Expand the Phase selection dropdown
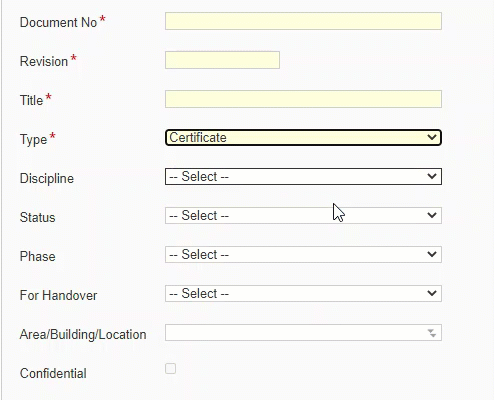This screenshot has height=400, width=494. (x=303, y=255)
